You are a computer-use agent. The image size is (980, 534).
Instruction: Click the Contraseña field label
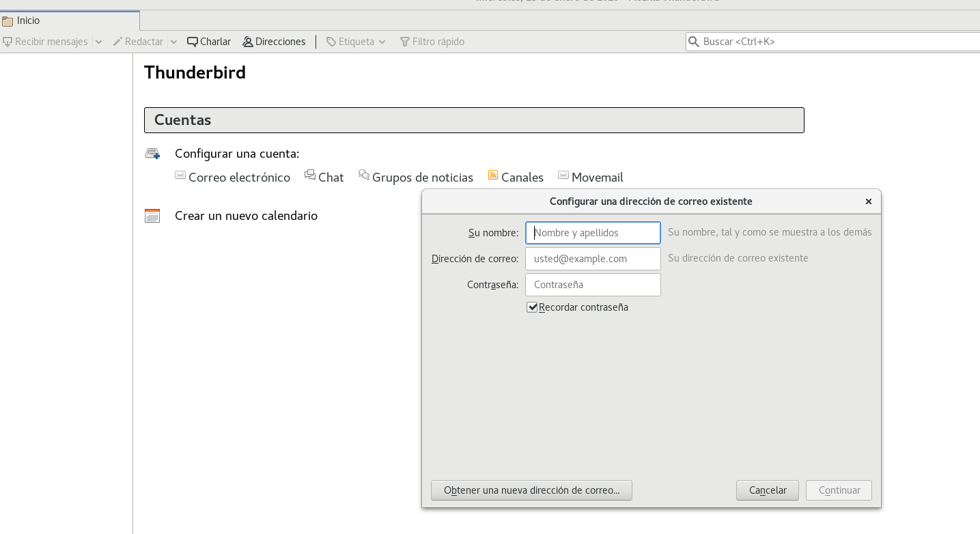click(493, 285)
